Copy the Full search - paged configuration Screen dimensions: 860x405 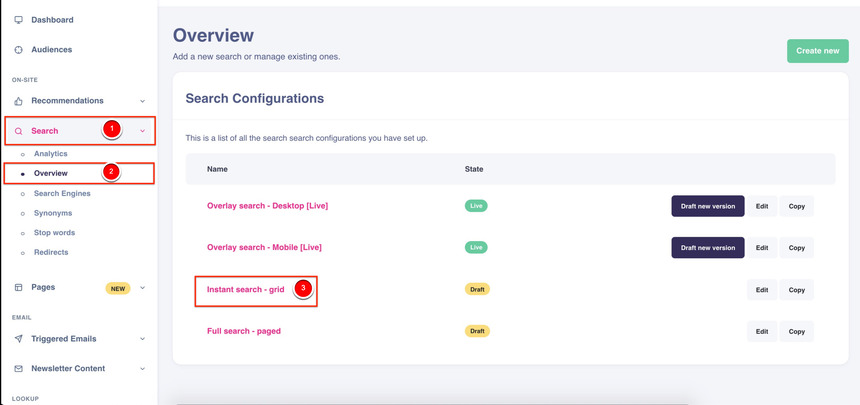[796, 331]
